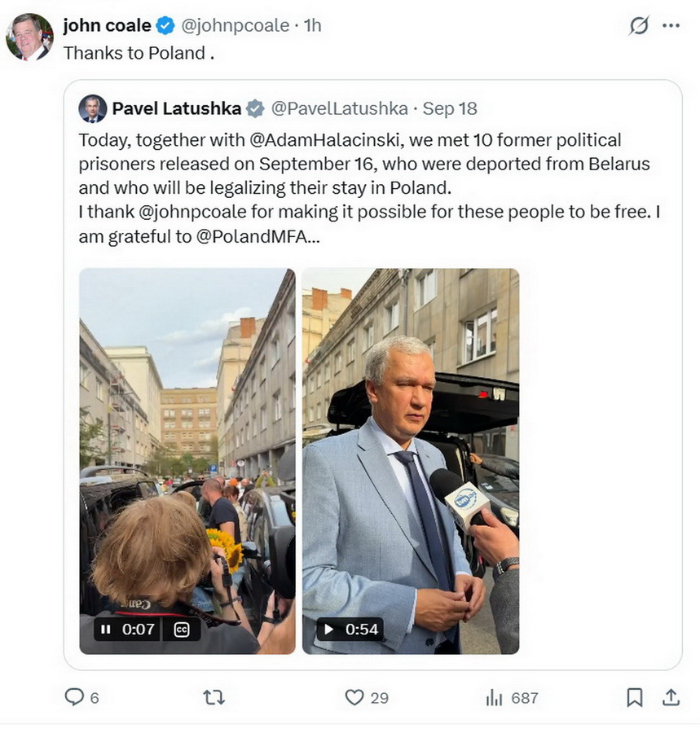Image resolution: width=700 pixels, height=733 pixels.
Task: Open Pavel Latushka's avatar in quoted post
Action: [93, 108]
